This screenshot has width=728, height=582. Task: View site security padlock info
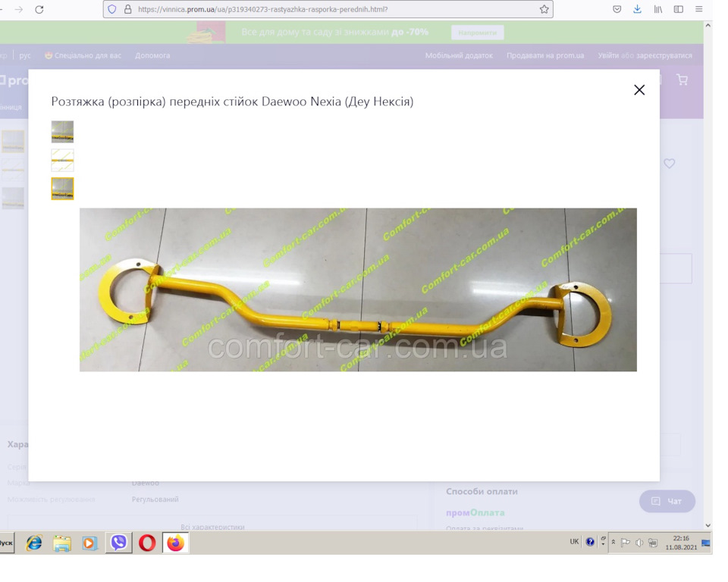coord(127,9)
